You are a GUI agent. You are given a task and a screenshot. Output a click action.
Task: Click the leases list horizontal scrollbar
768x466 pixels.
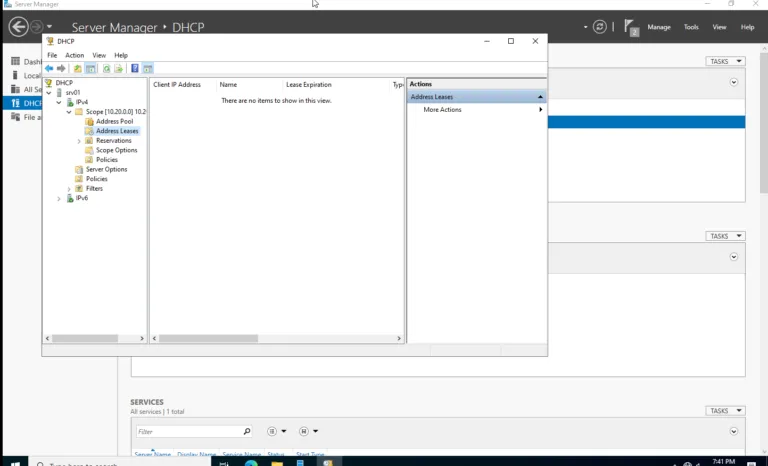(208, 339)
